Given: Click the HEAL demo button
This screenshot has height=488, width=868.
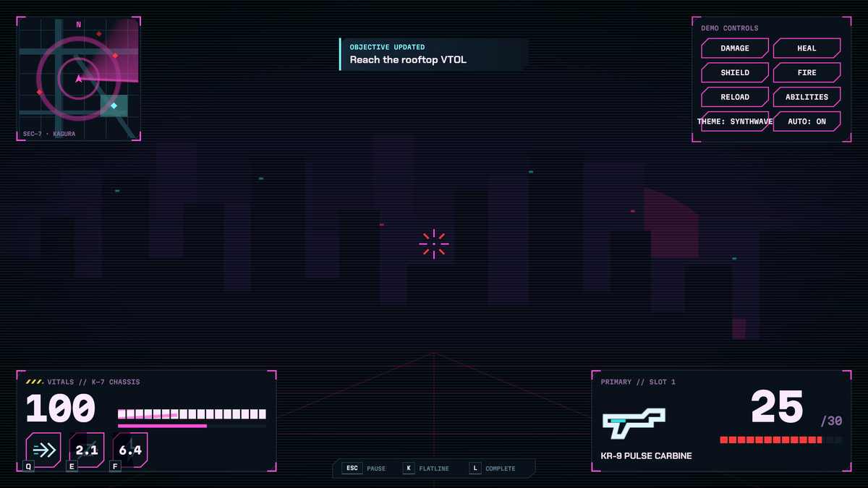Looking at the screenshot, I should click(x=807, y=48).
